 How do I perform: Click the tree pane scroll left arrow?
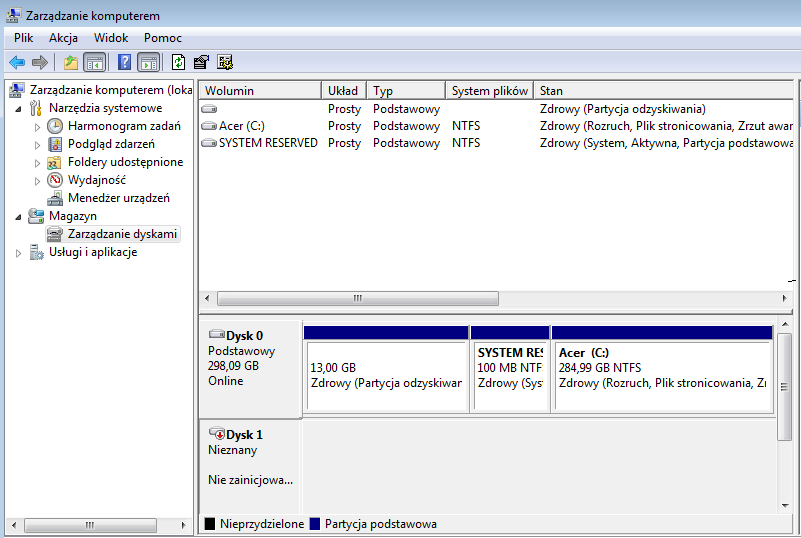click(x=14, y=525)
